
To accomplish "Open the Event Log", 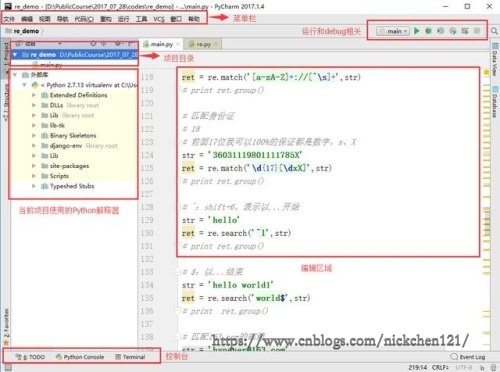I will click(468, 357).
